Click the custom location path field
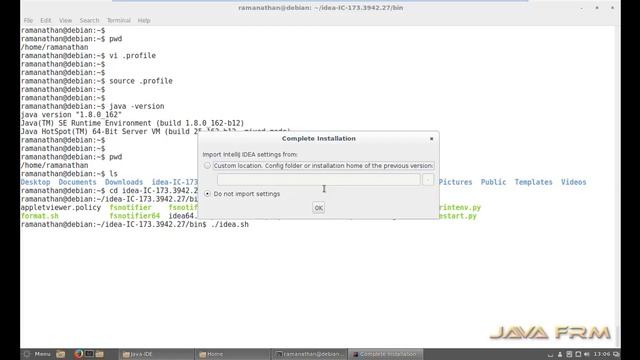Image resolution: width=640 pixels, height=360 pixels. coord(318,180)
